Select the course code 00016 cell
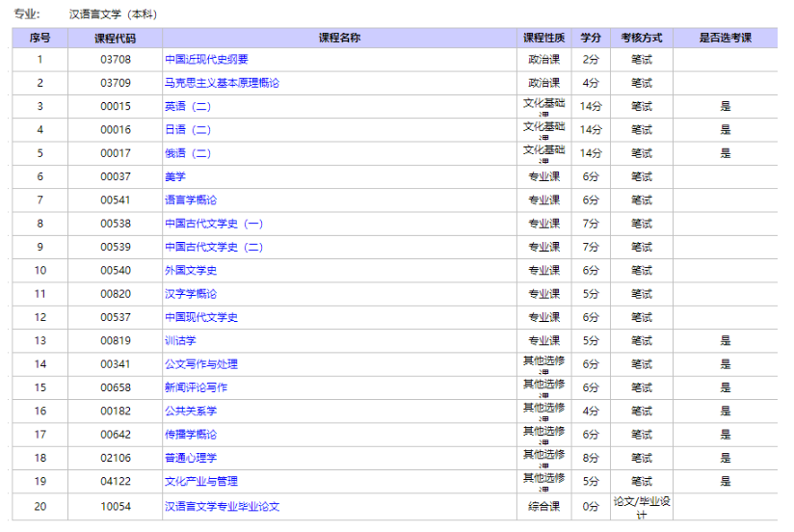This screenshot has width=794, height=532. [116, 130]
